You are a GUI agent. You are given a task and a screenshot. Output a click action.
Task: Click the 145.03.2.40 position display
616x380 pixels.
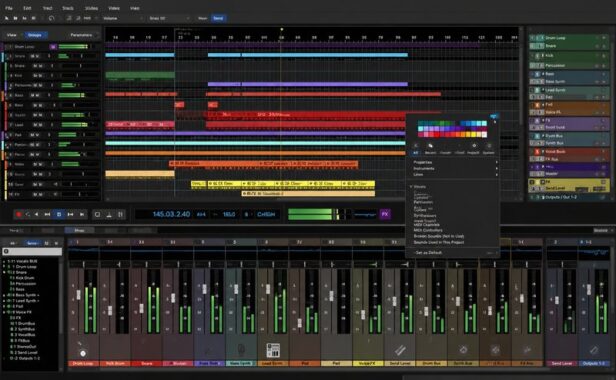171,214
